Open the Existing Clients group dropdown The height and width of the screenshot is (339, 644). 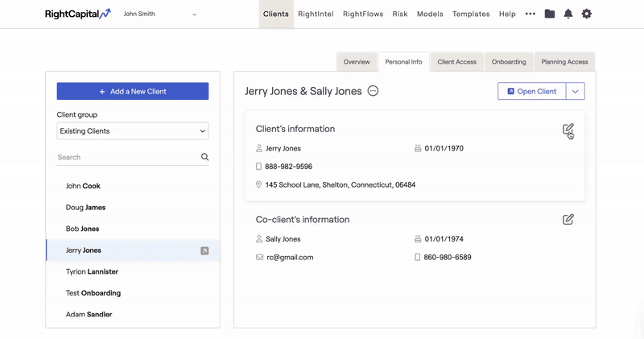pyautogui.click(x=133, y=131)
